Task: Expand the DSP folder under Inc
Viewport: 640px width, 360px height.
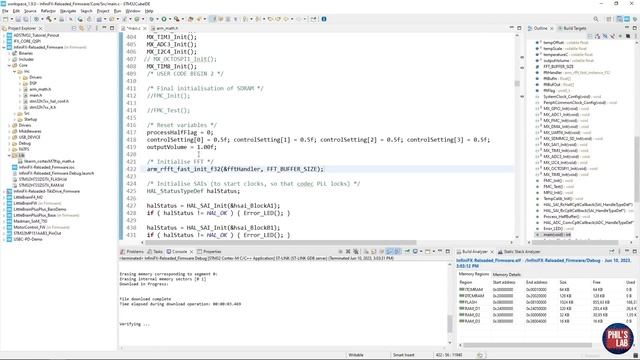Action: tap(19, 83)
